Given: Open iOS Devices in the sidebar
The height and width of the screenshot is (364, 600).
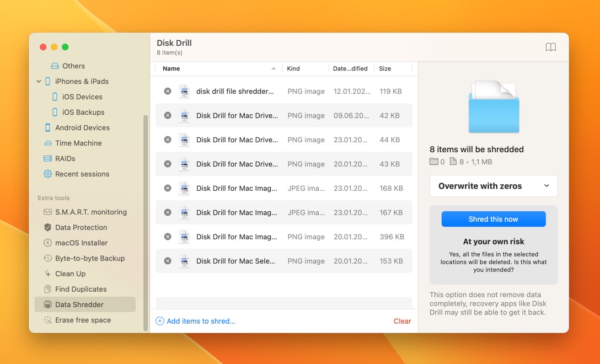Looking at the screenshot, I should (77, 97).
